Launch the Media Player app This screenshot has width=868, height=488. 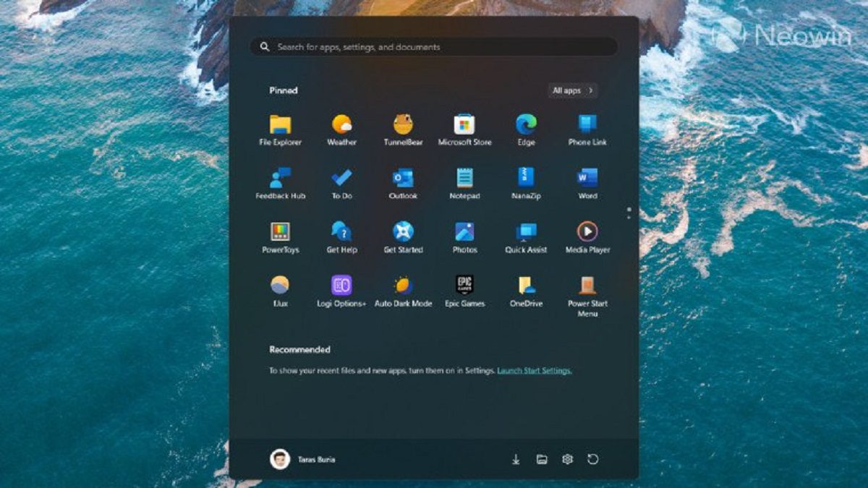pyautogui.click(x=587, y=238)
